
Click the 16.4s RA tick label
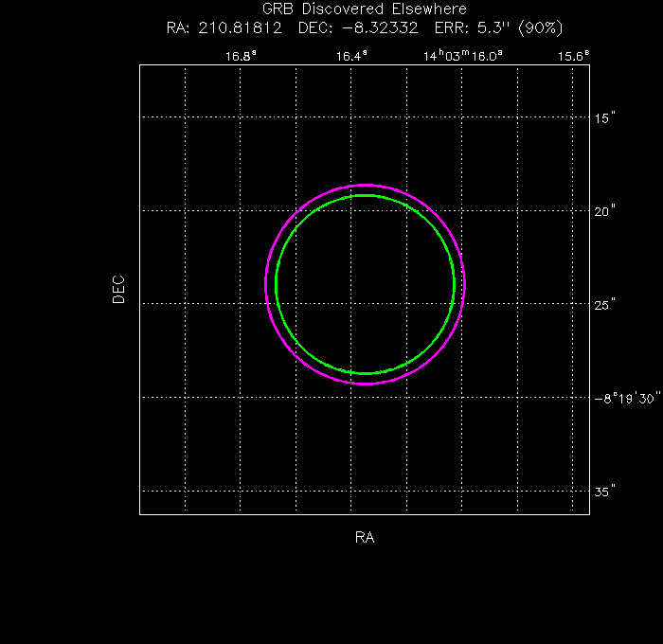click(x=351, y=56)
